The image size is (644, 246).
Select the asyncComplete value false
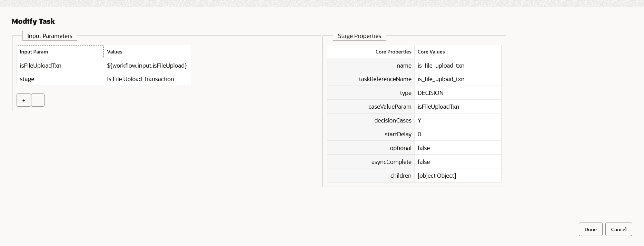[457, 162]
